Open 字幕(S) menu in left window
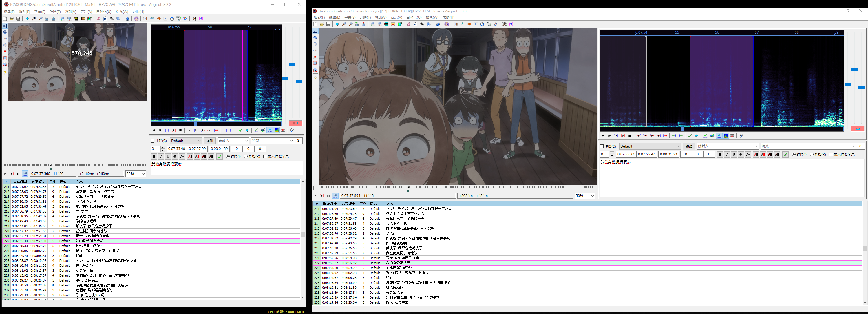868x314 pixels. point(39,12)
